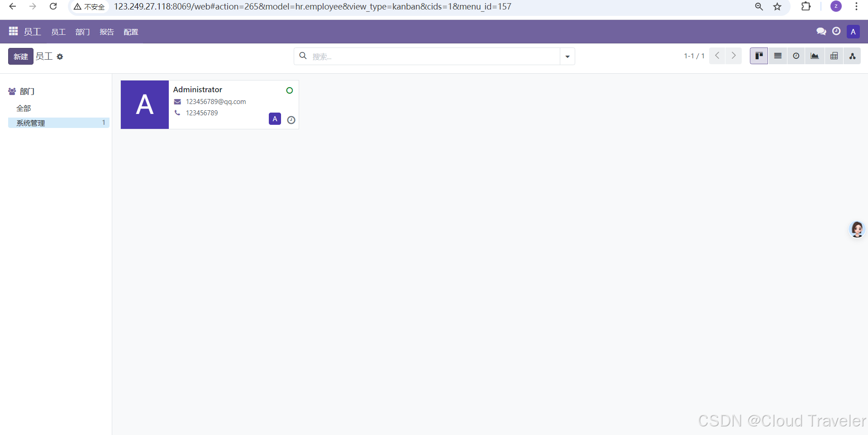Open the activities clock icon in the top bar

[836, 31]
